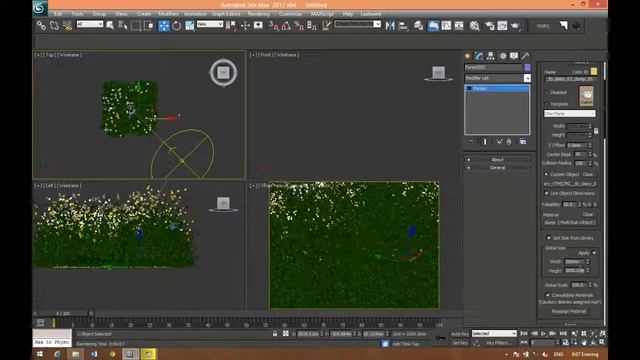Select the Forest entry in modifier stack
Screen dimensions: 640x360
(x=497, y=89)
